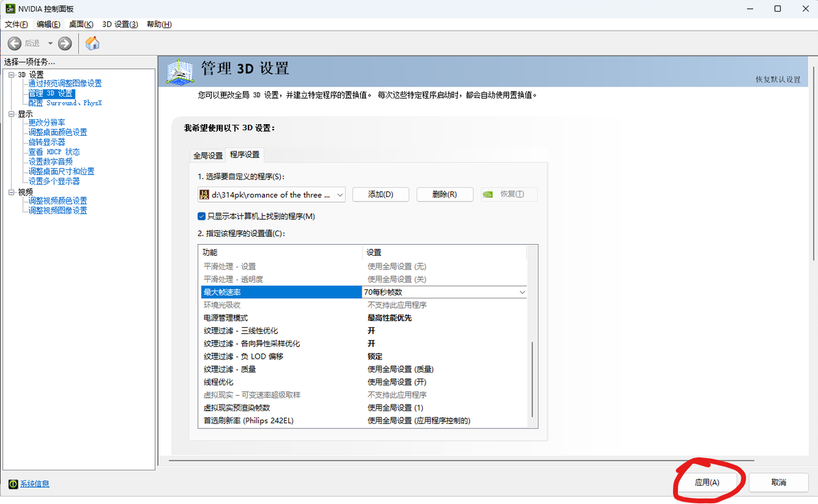This screenshot has width=818, height=504.
Task: Select the 平滑处理 - 透明度 row
Action: 364,279
